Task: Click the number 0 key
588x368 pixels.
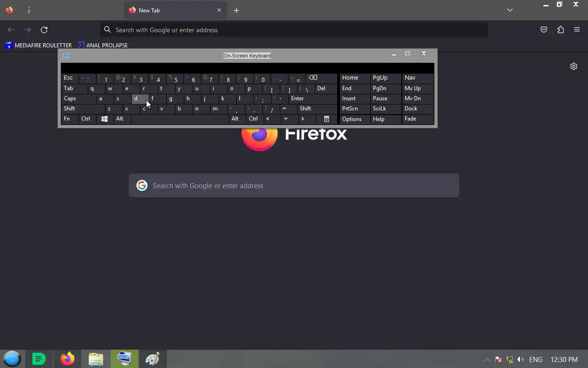Action: (x=262, y=78)
